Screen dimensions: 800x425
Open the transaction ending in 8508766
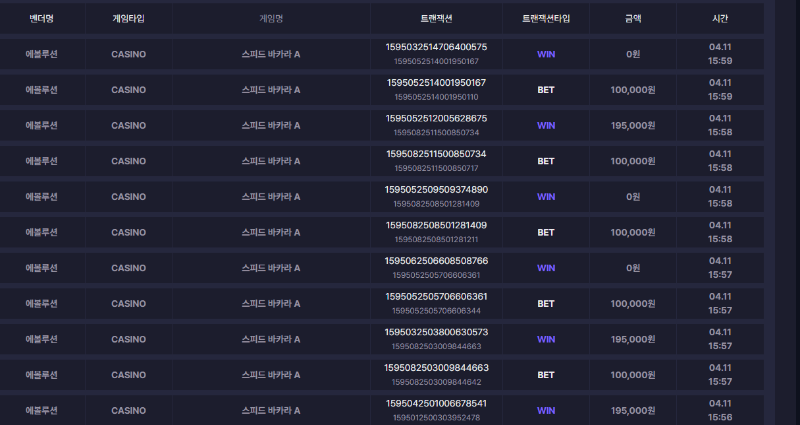point(436,261)
